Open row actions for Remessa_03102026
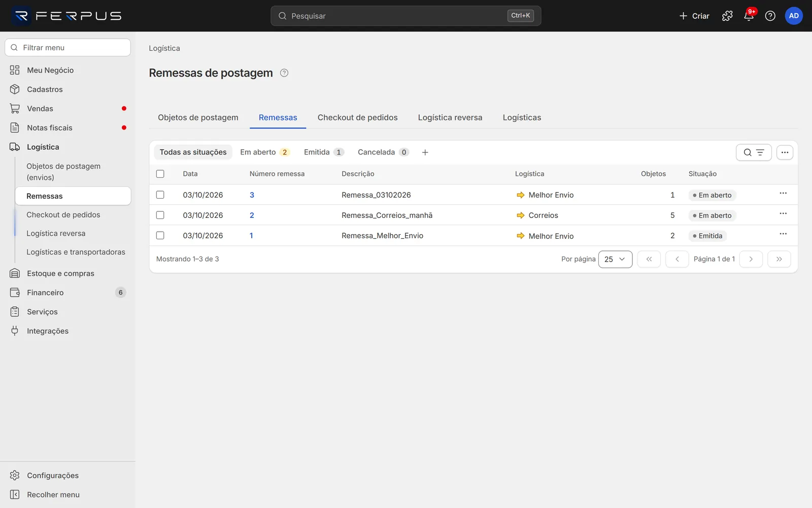 coord(783,194)
